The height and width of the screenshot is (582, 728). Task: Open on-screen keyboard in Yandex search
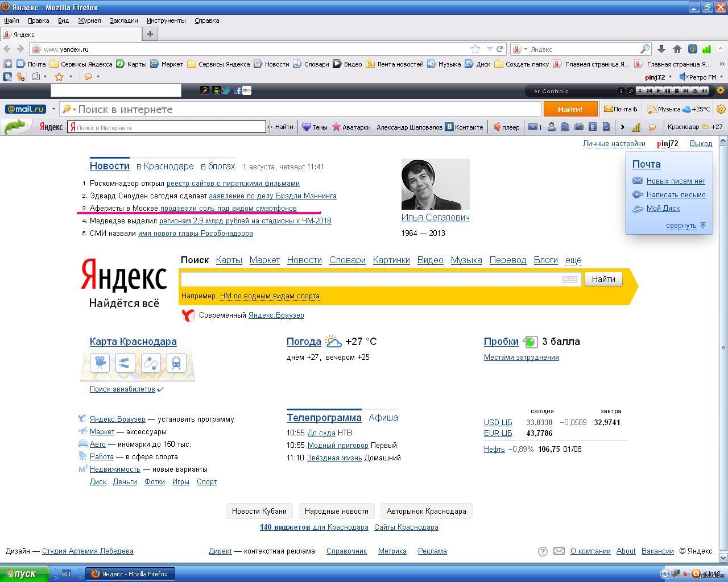click(569, 279)
